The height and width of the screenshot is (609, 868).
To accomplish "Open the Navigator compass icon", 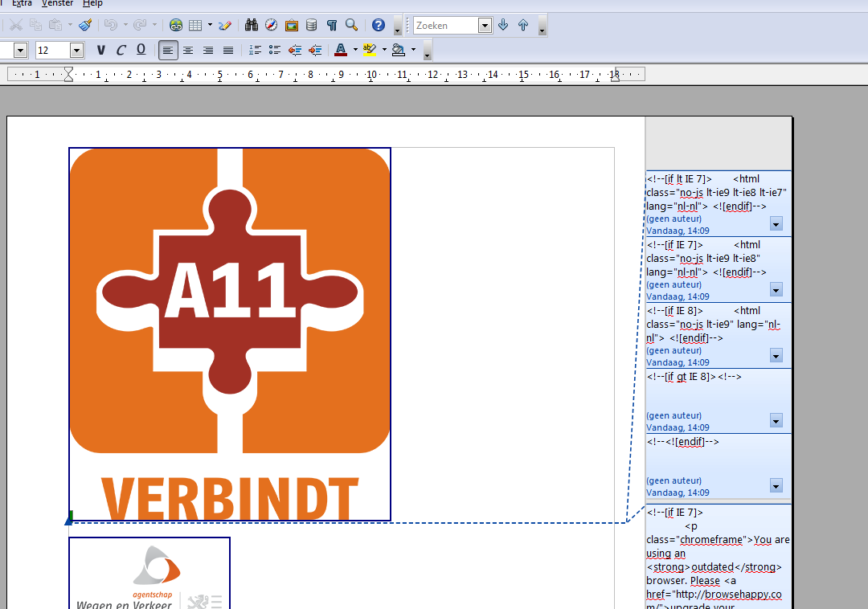I will point(272,26).
